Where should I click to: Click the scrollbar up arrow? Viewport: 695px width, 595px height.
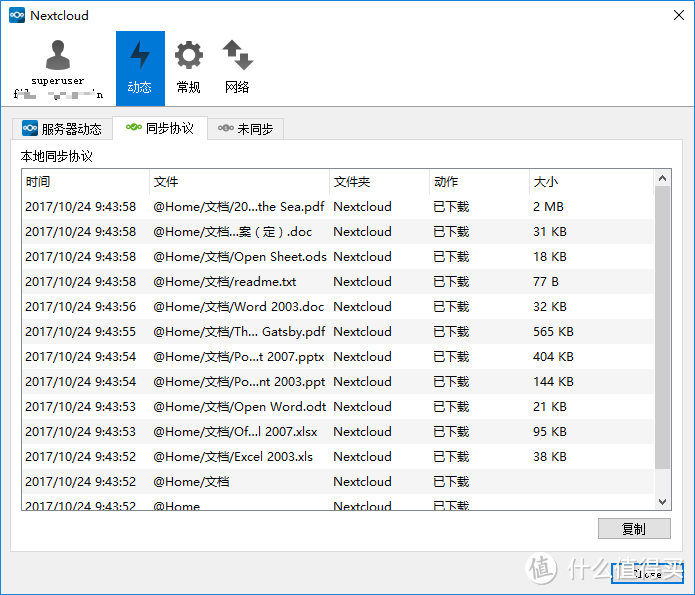point(663,178)
